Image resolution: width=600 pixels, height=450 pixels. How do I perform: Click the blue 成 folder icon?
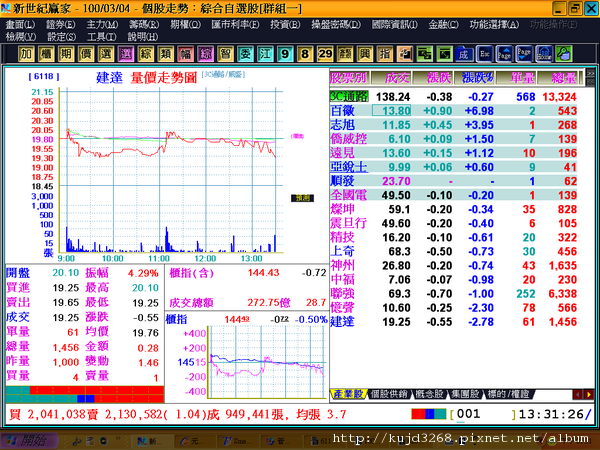[x=464, y=54]
